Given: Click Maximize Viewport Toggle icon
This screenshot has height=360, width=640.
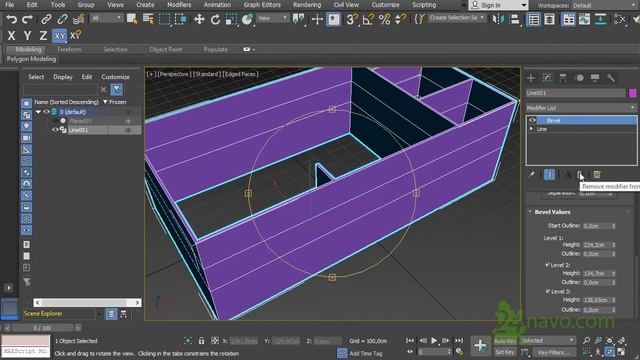Looking at the screenshot, I should point(621,351).
